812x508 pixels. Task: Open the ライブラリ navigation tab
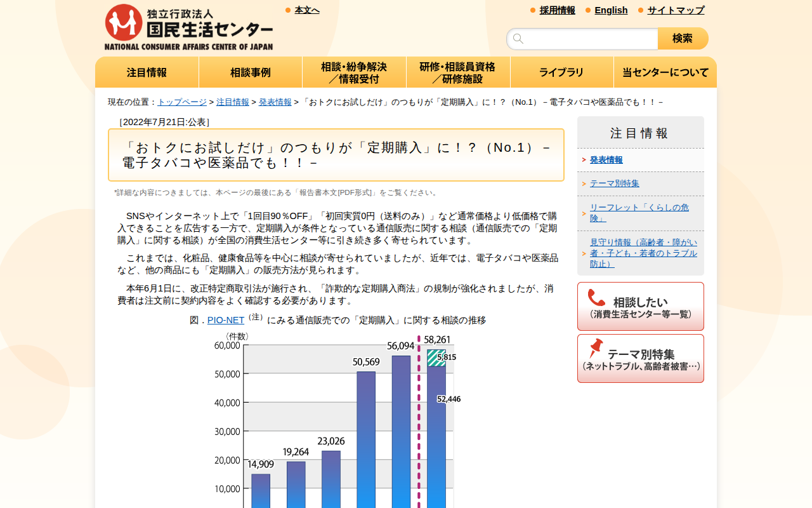click(561, 72)
